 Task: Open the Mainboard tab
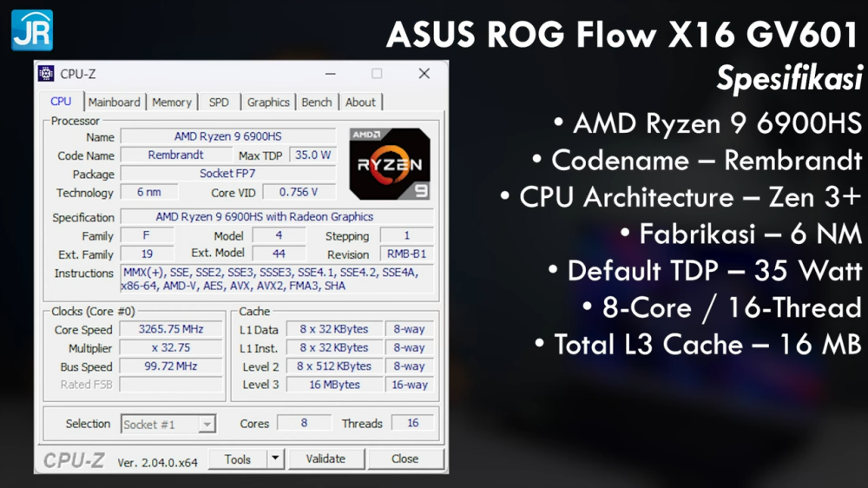pos(114,102)
